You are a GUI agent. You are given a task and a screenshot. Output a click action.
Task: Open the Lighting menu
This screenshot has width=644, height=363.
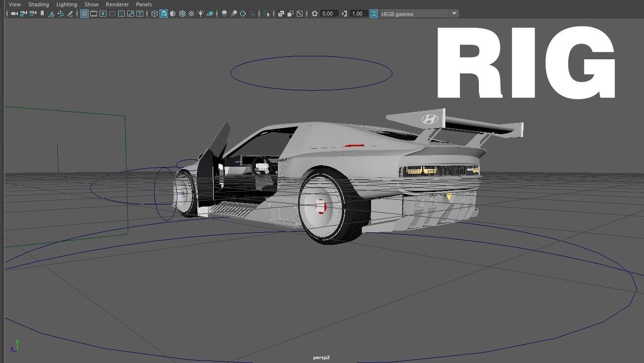click(x=67, y=4)
